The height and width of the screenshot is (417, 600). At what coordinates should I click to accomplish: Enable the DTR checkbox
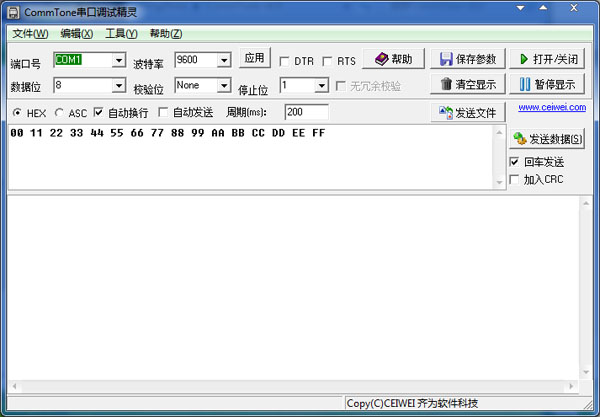pyautogui.click(x=284, y=61)
